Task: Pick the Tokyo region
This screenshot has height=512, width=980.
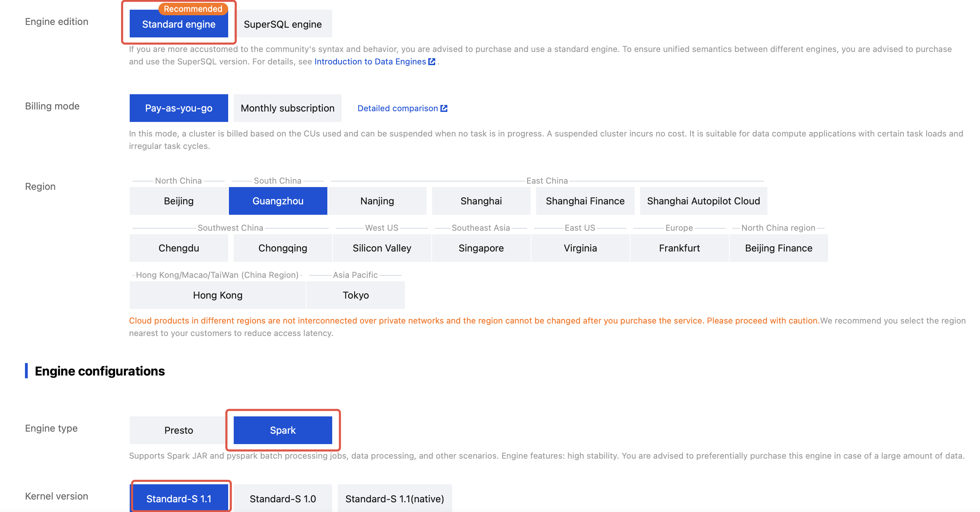Action: point(355,295)
